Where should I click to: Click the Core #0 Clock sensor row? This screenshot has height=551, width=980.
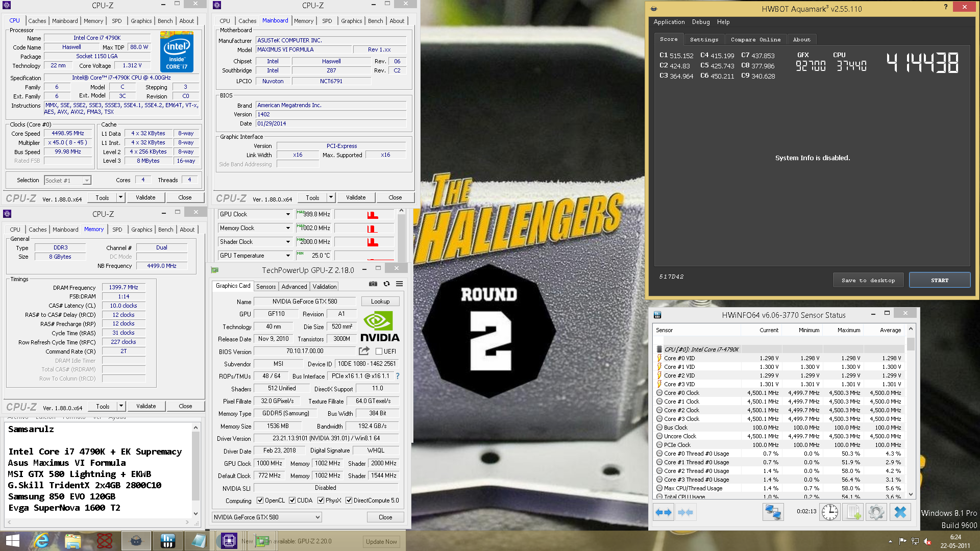(781, 393)
